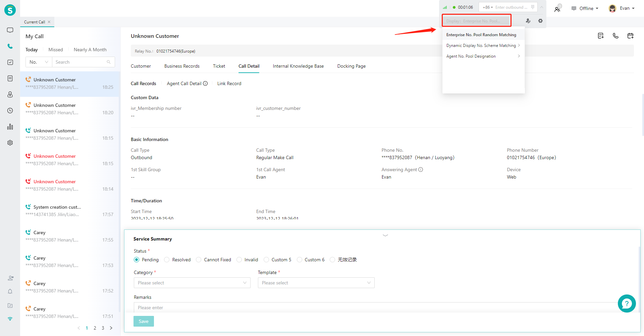The image size is (644, 336).
Task: Click the create ticket icon at top right
Action: click(x=601, y=36)
